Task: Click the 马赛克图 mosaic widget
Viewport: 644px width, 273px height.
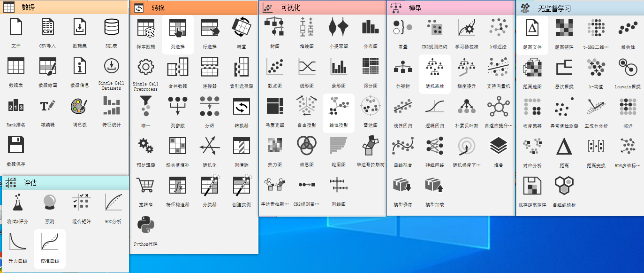Action: [x=275, y=106]
